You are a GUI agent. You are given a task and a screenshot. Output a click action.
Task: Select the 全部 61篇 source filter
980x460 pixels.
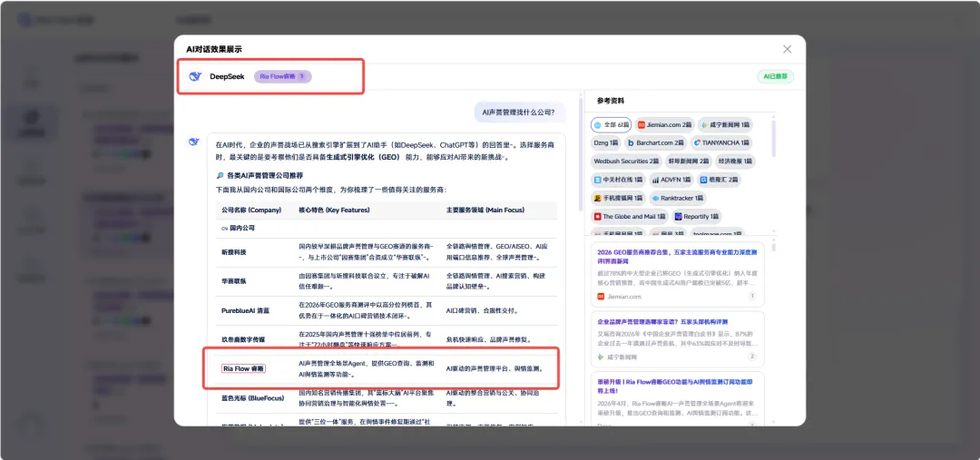(611, 125)
